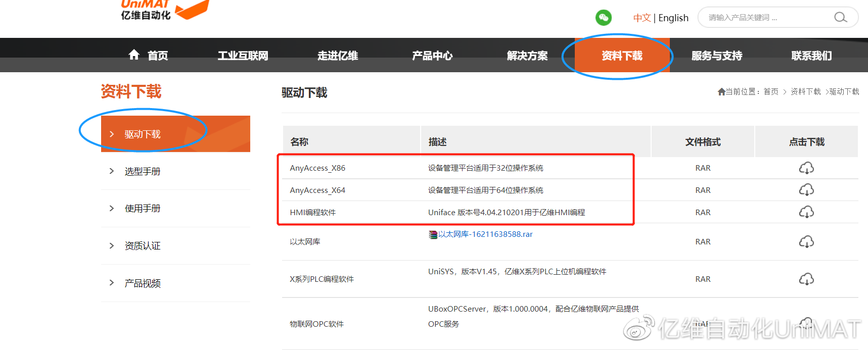This screenshot has height=350, width=868.
Task: Click the UBoxOPCServer 版本1.000.0004 description
Action: coord(533,316)
